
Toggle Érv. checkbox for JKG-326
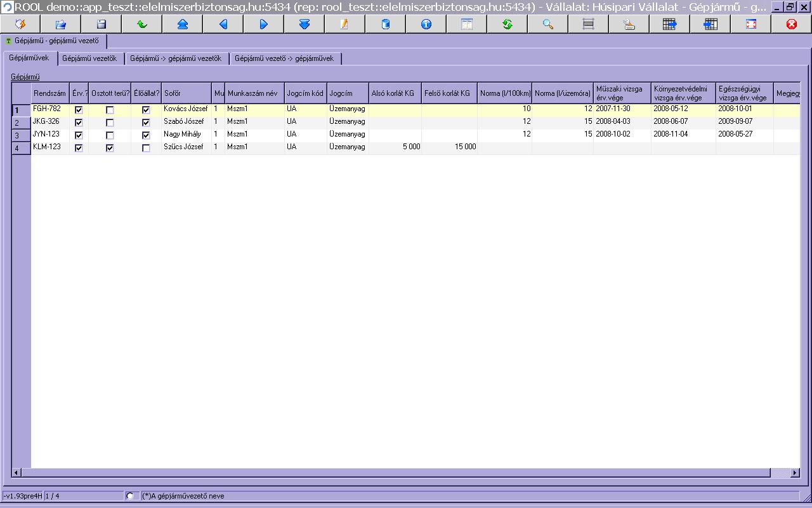(x=79, y=123)
